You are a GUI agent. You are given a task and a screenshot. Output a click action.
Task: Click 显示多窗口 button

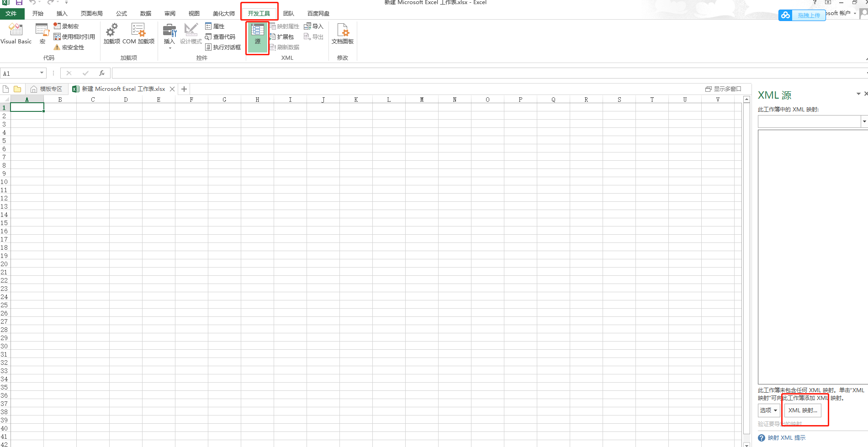[x=723, y=89]
